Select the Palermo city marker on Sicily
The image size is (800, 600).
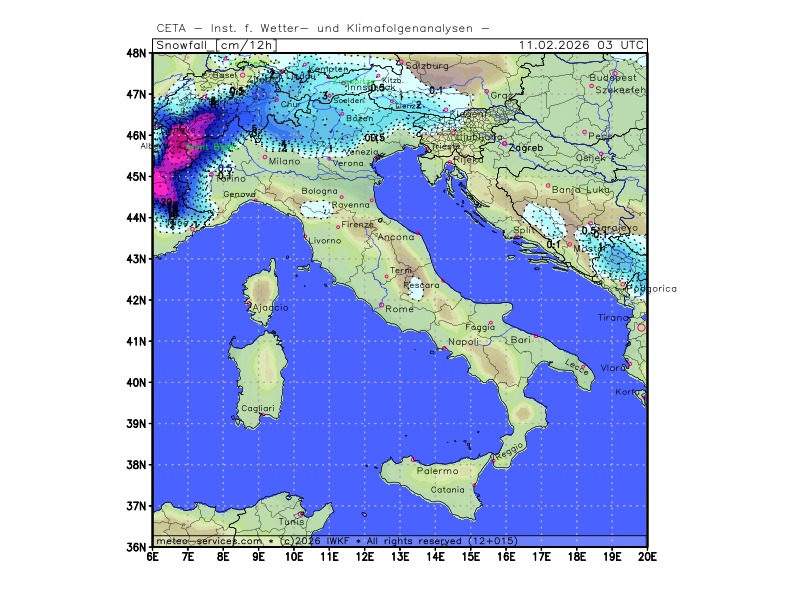pos(413,459)
